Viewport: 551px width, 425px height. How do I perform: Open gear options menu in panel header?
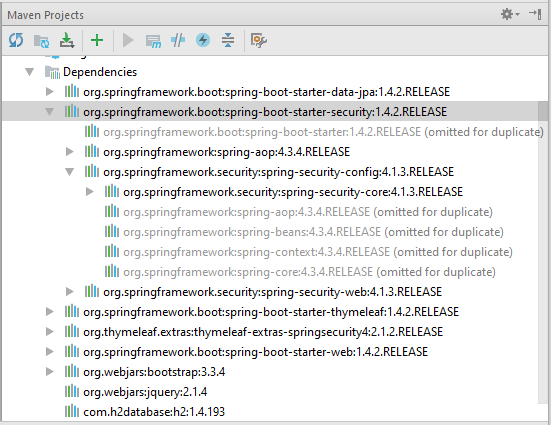point(510,14)
